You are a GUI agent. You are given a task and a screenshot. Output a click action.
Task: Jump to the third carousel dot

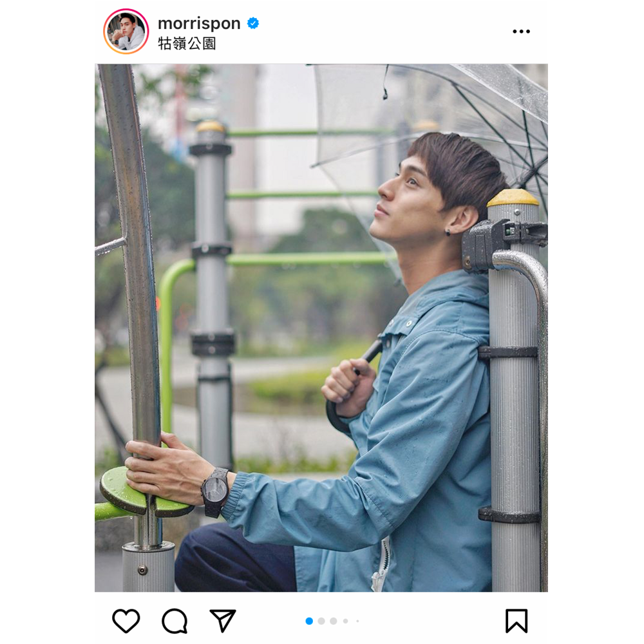(x=334, y=621)
